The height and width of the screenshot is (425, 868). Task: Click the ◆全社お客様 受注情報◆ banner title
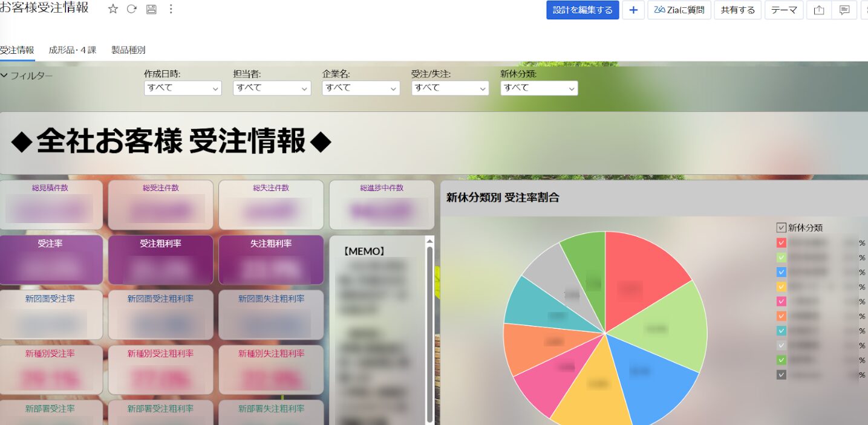click(x=172, y=143)
